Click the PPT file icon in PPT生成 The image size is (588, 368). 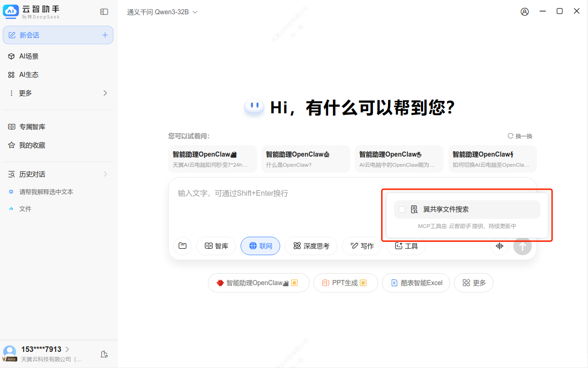pyautogui.click(x=325, y=283)
